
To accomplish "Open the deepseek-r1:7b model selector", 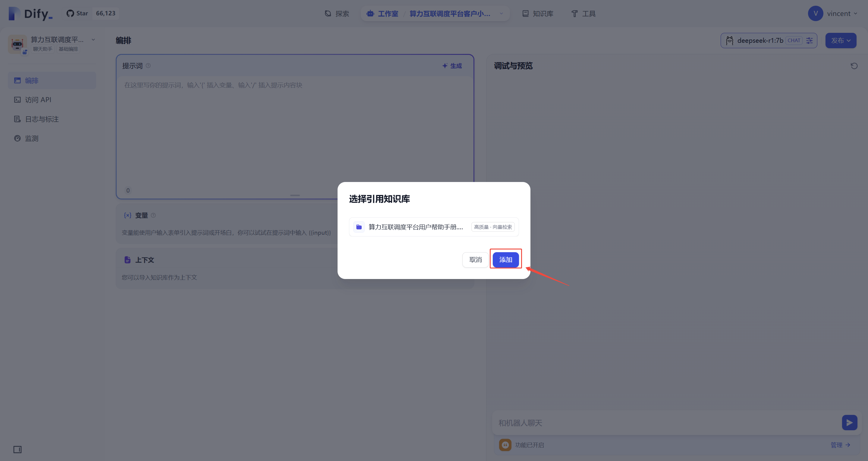I will click(769, 40).
